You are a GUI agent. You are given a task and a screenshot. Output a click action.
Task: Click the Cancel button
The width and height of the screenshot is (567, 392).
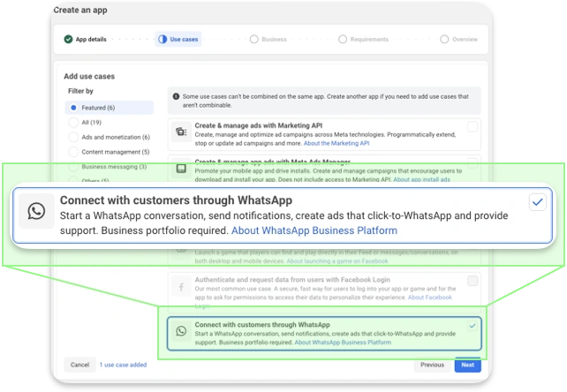[79, 365]
